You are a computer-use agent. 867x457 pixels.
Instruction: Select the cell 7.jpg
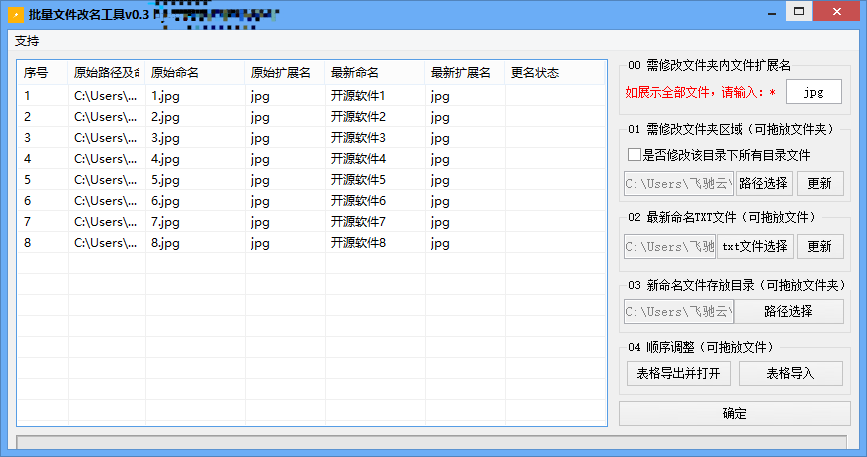(195, 222)
